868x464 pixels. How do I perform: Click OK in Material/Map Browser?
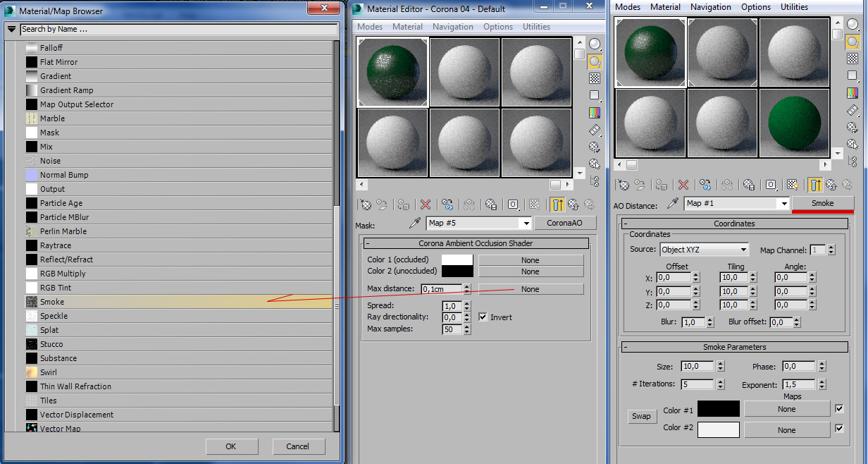click(230, 446)
